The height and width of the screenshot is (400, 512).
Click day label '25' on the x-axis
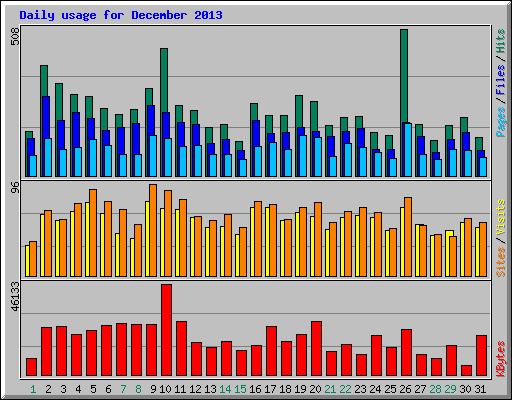(x=390, y=389)
